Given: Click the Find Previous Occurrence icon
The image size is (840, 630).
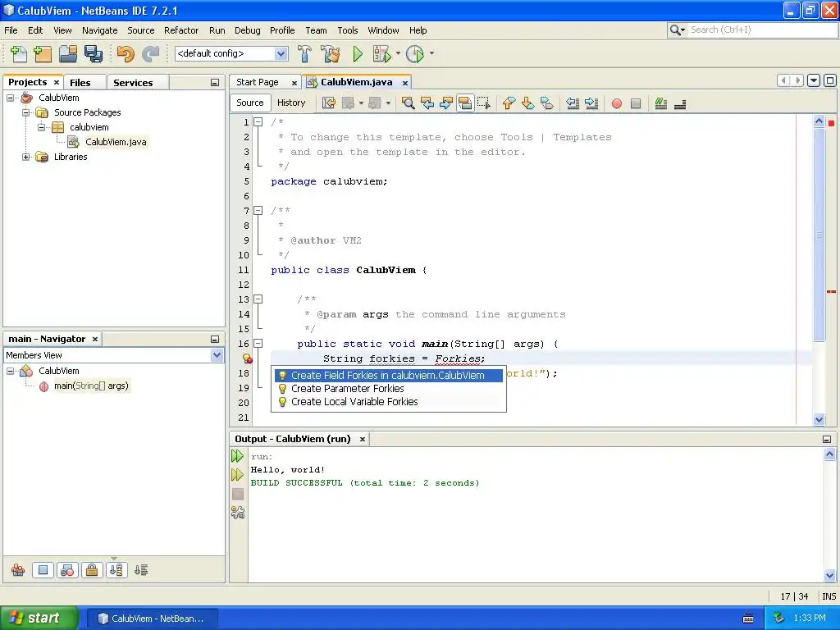Looking at the screenshot, I should pos(427,103).
